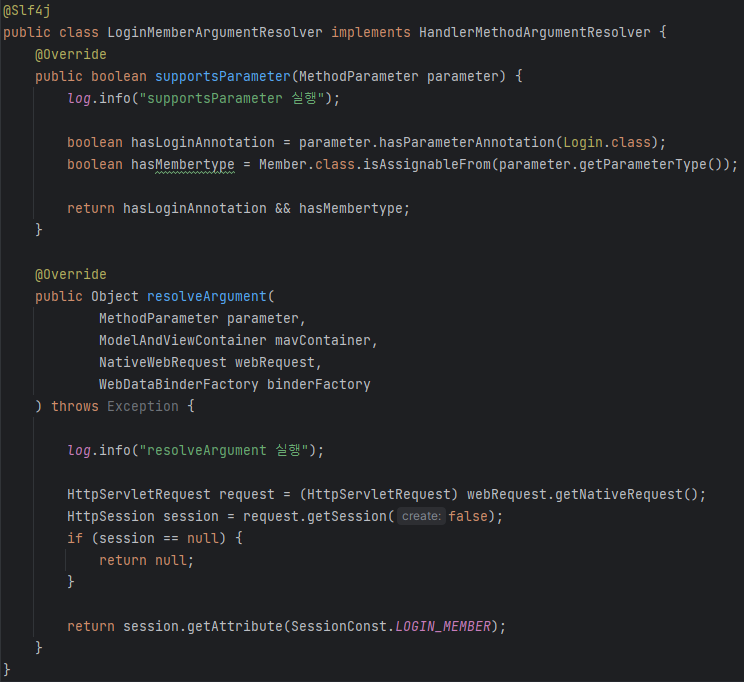744x682 pixels.
Task: Click the return null statement
Action: [147, 561]
